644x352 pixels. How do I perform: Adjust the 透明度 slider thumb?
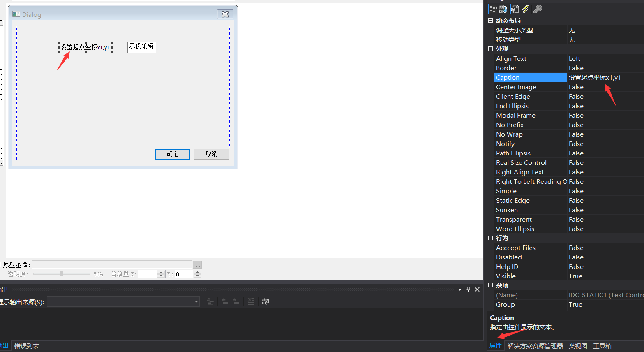point(62,273)
